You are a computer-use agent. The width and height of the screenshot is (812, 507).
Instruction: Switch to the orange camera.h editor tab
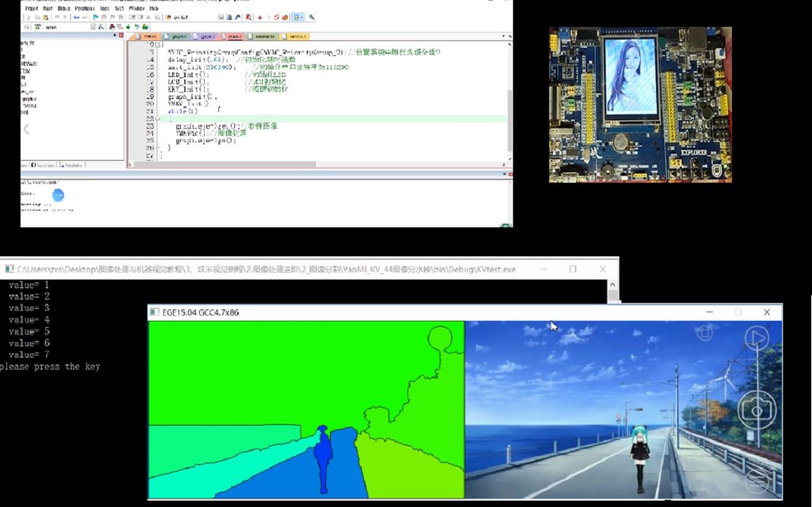295,36
